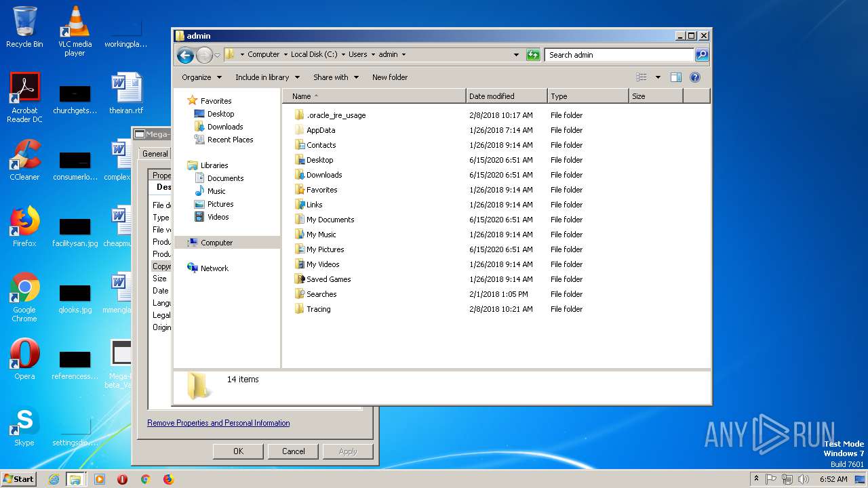Click Computer breadcrumb in address bar
Screen dimensions: 868x488
tap(263, 54)
